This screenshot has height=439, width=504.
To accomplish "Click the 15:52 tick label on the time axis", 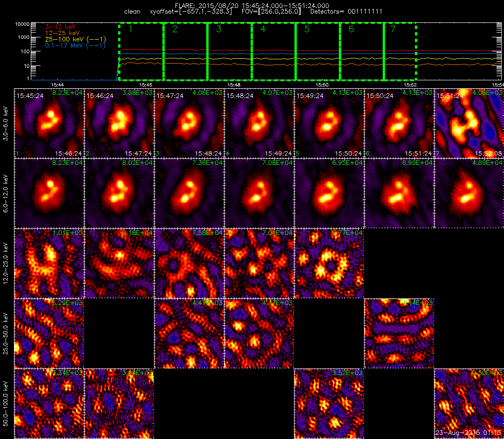I will click(410, 85).
